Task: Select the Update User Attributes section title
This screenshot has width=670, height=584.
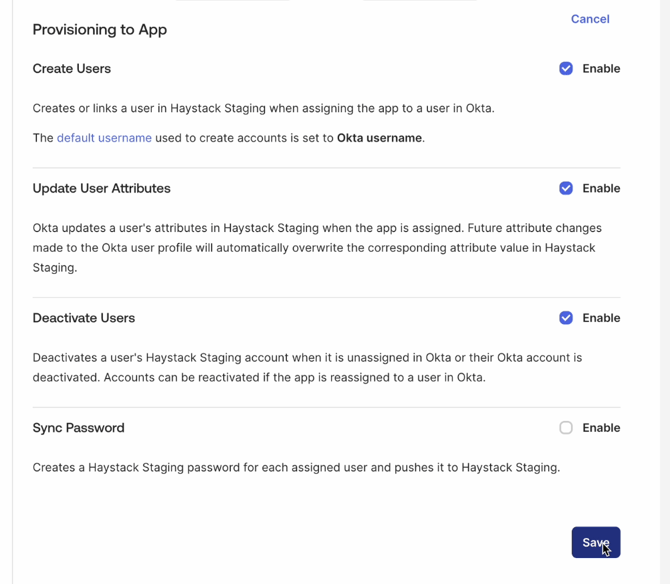Action: 102,188
